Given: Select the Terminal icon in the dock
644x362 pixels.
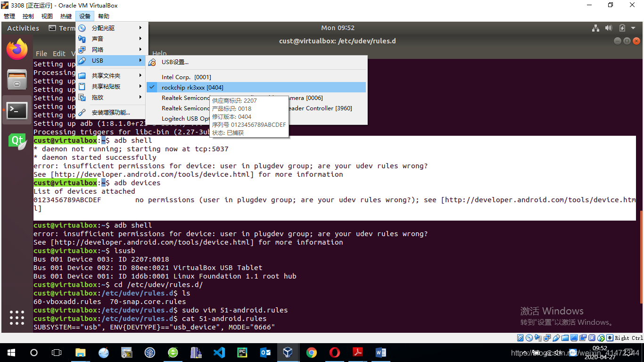Looking at the screenshot, I should pos(17,110).
